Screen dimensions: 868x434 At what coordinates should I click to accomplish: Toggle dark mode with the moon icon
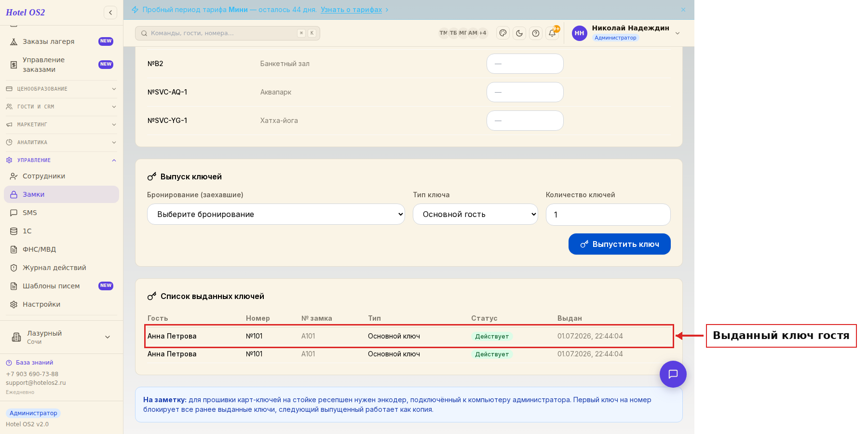pyautogui.click(x=519, y=33)
